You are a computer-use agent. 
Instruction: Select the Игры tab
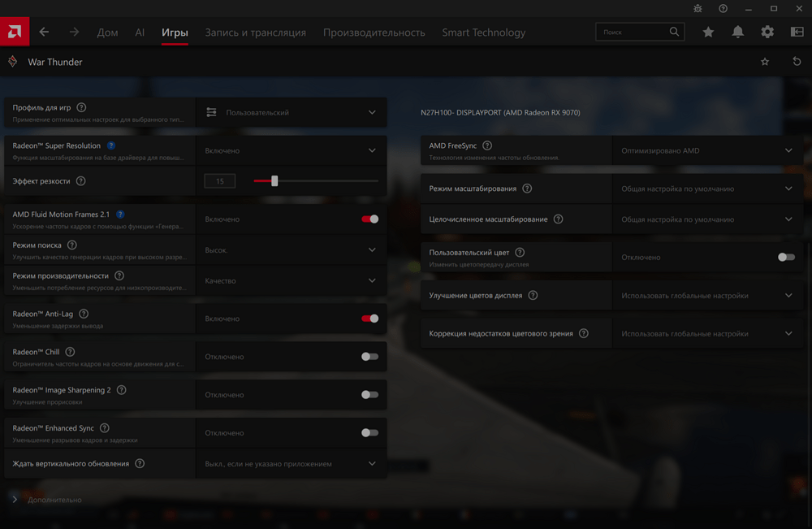175,33
